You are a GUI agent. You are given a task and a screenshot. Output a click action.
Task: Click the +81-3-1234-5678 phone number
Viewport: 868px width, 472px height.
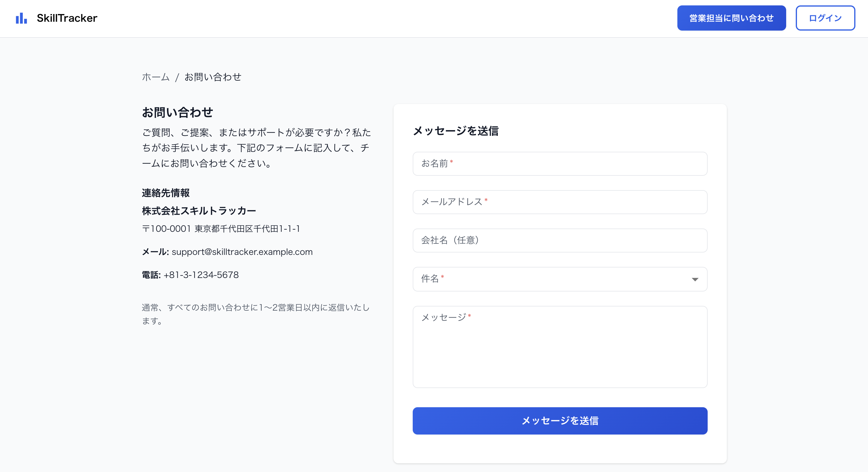[x=201, y=275]
